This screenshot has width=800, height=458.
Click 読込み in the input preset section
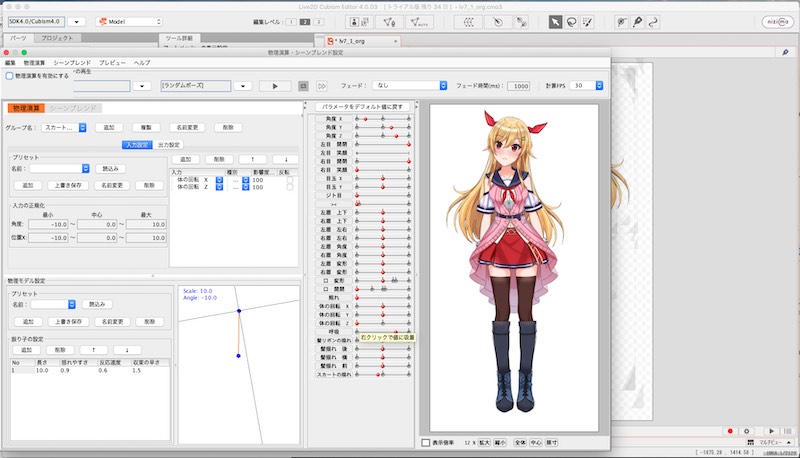click(110, 168)
